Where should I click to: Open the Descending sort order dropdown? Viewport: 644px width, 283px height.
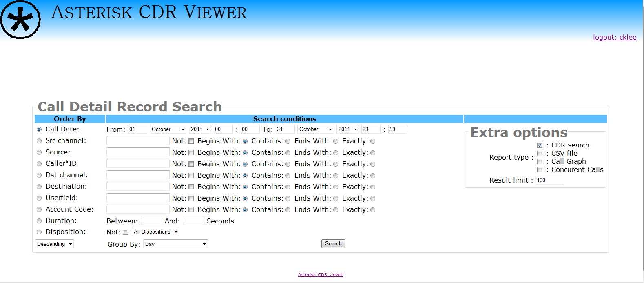pos(54,244)
